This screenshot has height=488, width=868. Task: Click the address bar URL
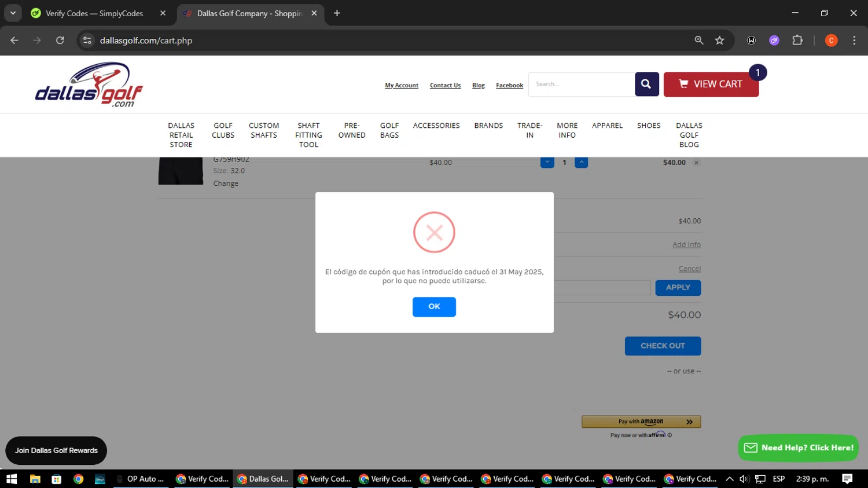click(146, 41)
